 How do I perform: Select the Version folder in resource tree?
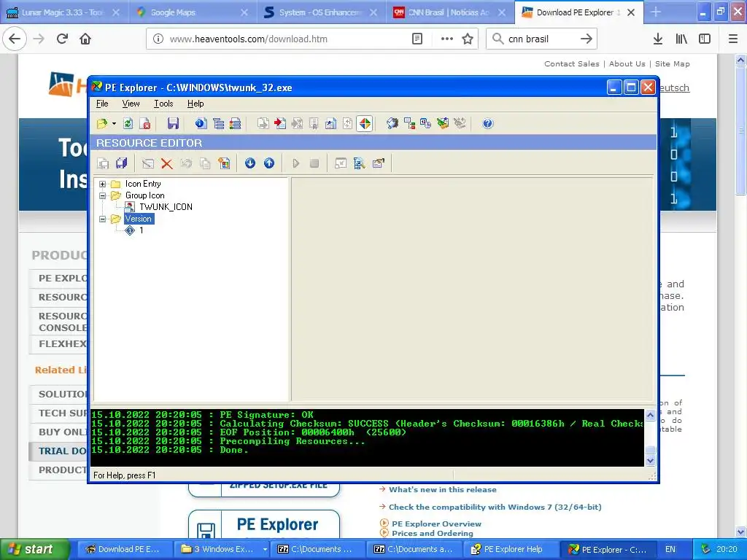point(138,219)
